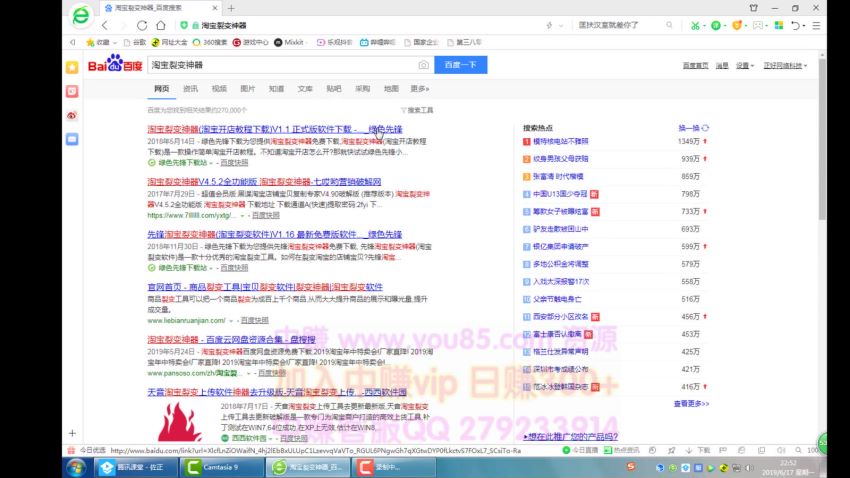Click the plus icon at sidebar bottom
Viewport: 850px width, 478px height.
click(x=72, y=433)
